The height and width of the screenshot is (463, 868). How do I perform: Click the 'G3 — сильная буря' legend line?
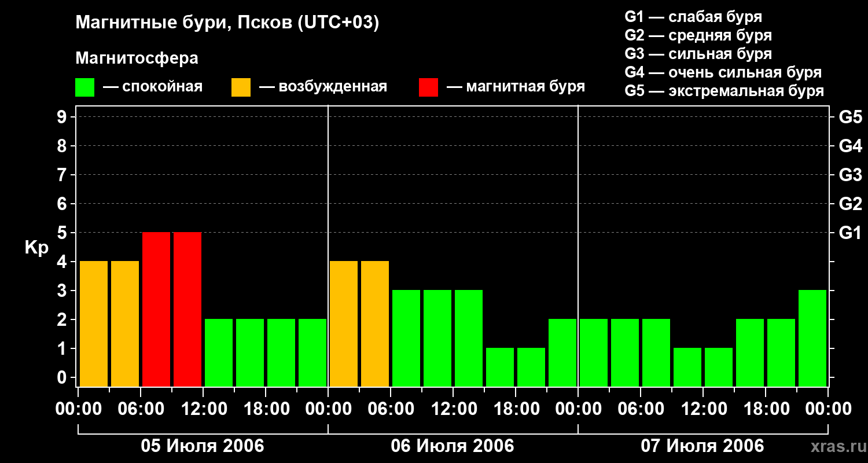[x=698, y=54]
